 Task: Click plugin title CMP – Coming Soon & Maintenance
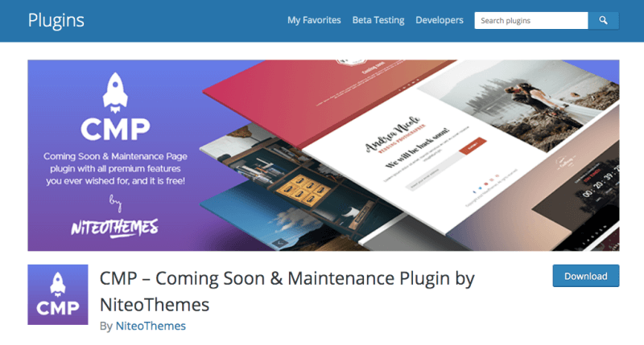287,291
